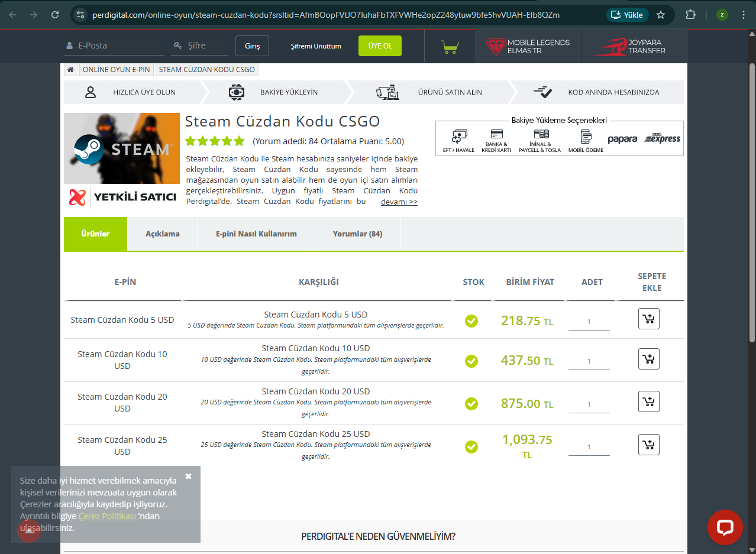Image resolution: width=756 pixels, height=554 pixels.
Task: Click stock checkmark for 25 USD row
Action: point(471,447)
